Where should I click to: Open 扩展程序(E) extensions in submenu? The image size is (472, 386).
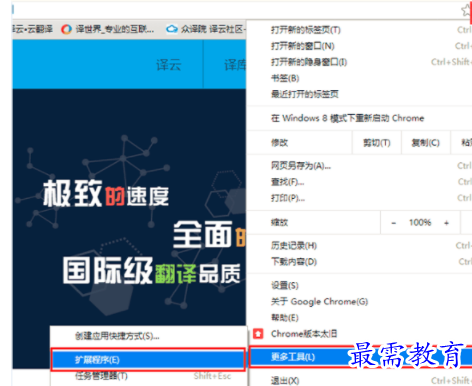pos(148,360)
